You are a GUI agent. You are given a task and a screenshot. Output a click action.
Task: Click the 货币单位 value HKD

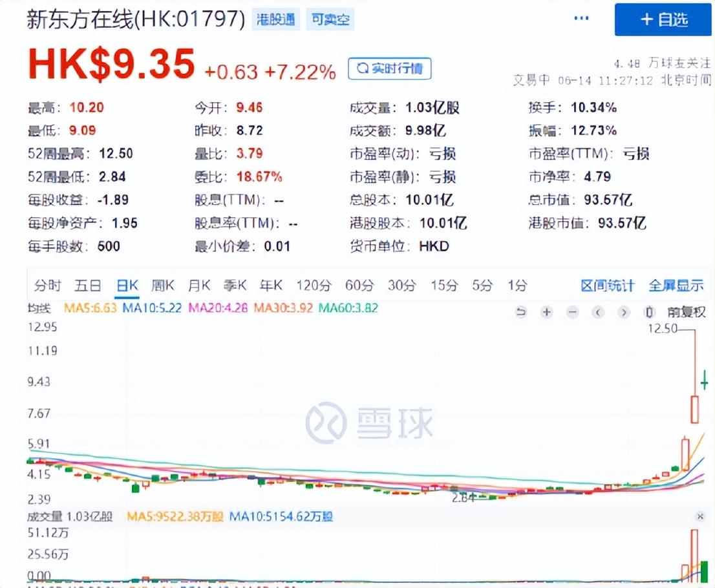pos(434,246)
